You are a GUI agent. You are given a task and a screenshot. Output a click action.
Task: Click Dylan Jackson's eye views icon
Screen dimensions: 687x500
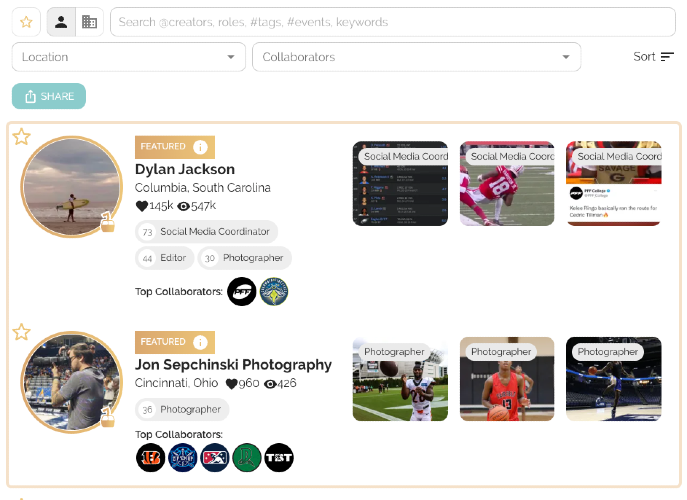(184, 206)
